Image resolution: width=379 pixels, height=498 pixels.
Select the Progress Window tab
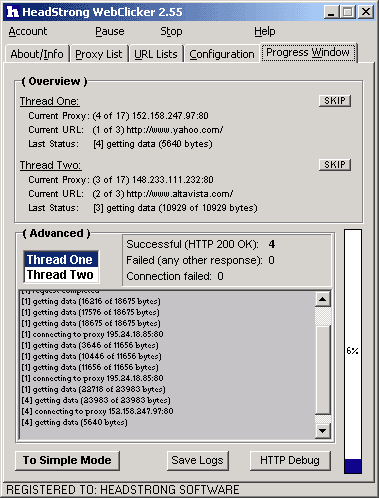(x=308, y=52)
